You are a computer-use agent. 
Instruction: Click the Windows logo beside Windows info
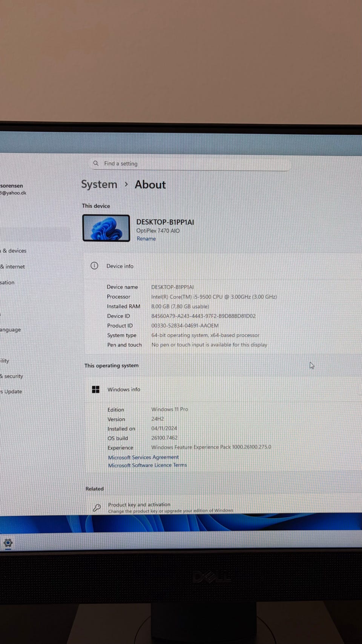pos(96,389)
